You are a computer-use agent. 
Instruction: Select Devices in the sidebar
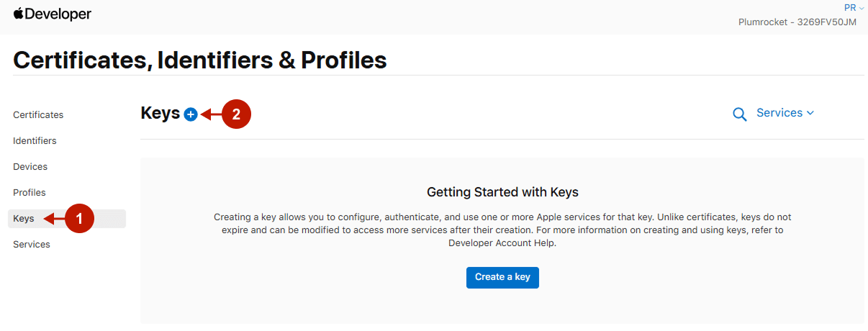[x=30, y=167]
